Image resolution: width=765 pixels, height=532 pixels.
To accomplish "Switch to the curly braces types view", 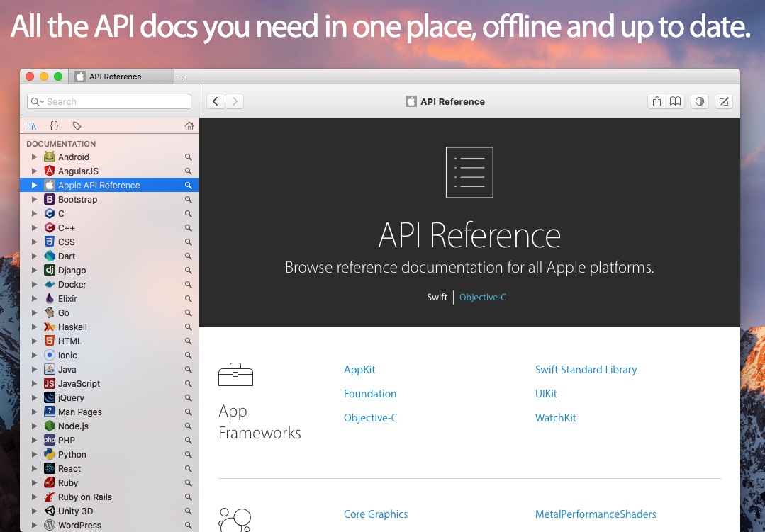I will (54, 126).
